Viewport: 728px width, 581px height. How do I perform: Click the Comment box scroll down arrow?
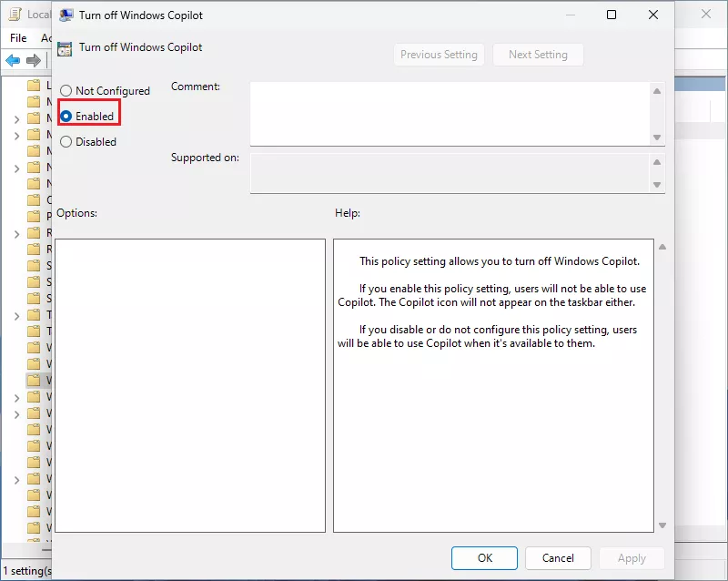[657, 138]
